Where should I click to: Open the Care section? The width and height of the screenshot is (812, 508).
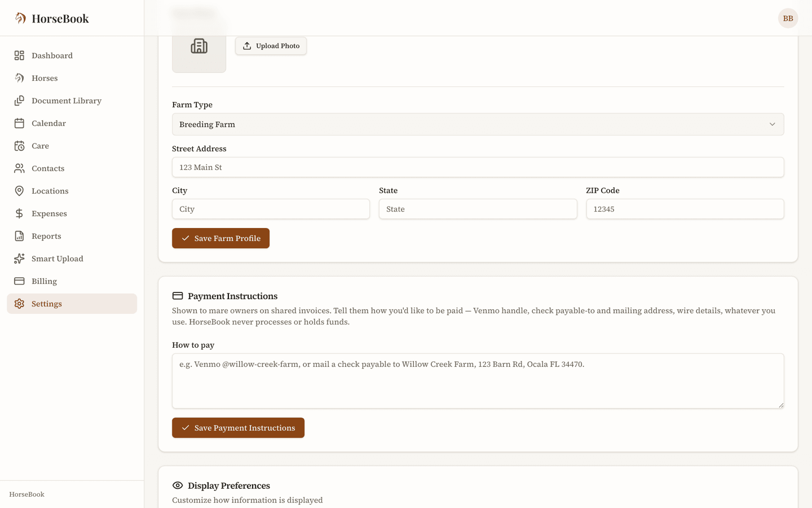[x=72, y=146]
